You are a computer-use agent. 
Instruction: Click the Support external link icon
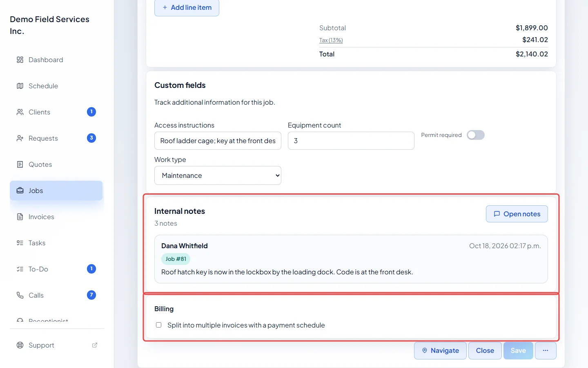point(95,345)
